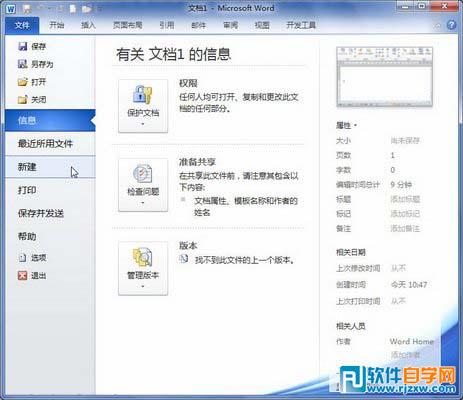The height and width of the screenshot is (400, 463).
Task: Select 新建 (New) in the sidebar
Action: [x=50, y=167]
